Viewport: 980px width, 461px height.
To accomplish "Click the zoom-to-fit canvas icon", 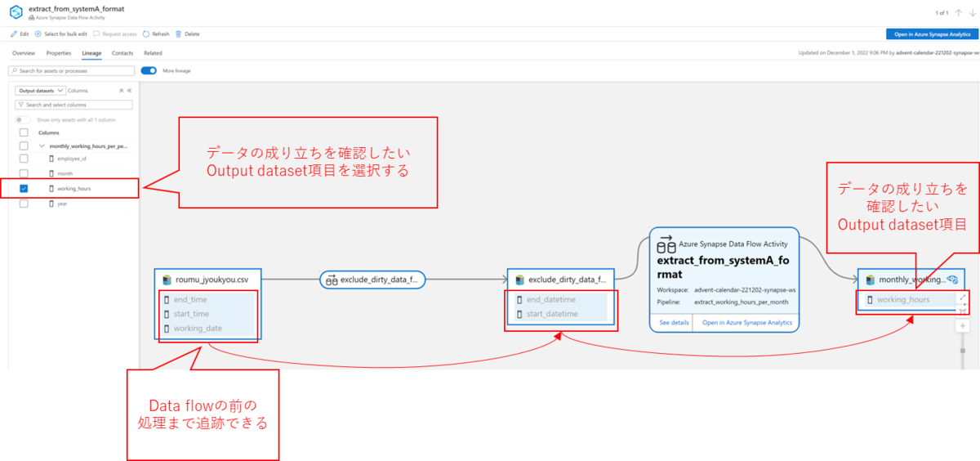I will pos(963,311).
